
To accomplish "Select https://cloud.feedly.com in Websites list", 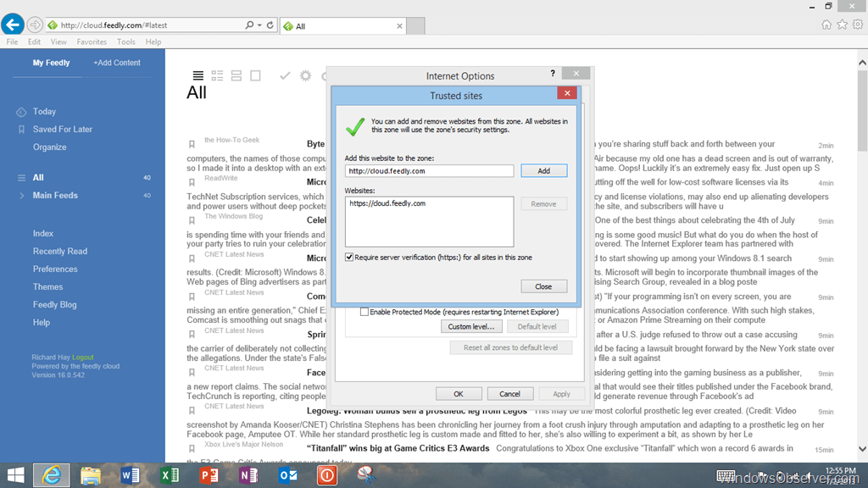I will [387, 203].
